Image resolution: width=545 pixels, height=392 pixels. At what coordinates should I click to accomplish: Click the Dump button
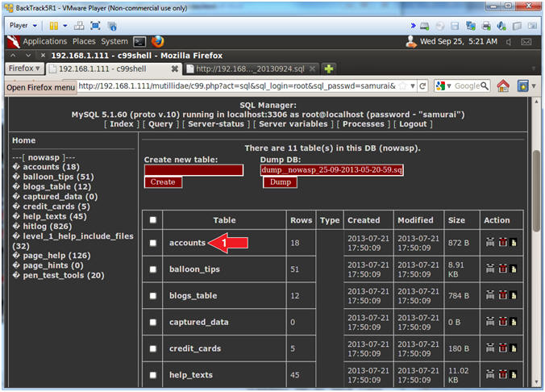pyautogui.click(x=280, y=182)
